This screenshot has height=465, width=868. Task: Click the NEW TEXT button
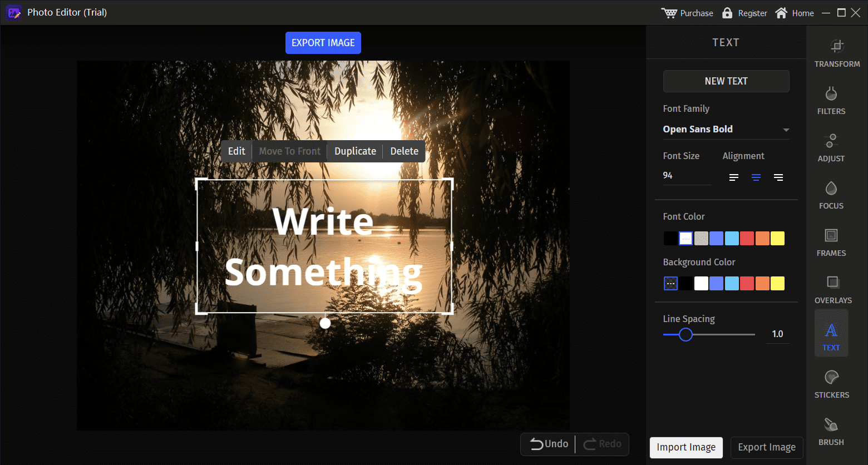point(726,81)
